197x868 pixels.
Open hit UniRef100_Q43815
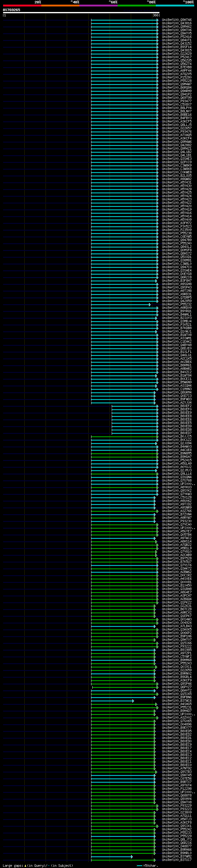[x=177, y=50]
